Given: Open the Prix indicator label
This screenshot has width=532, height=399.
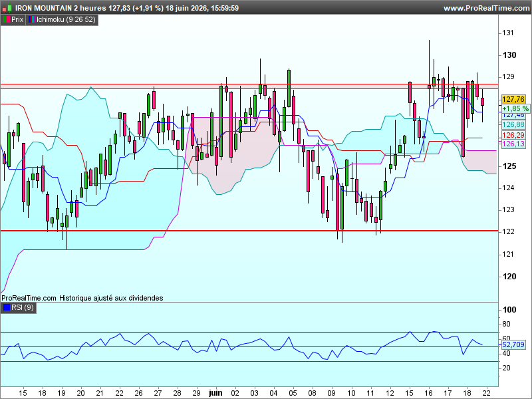Looking at the screenshot, I should point(13,20).
